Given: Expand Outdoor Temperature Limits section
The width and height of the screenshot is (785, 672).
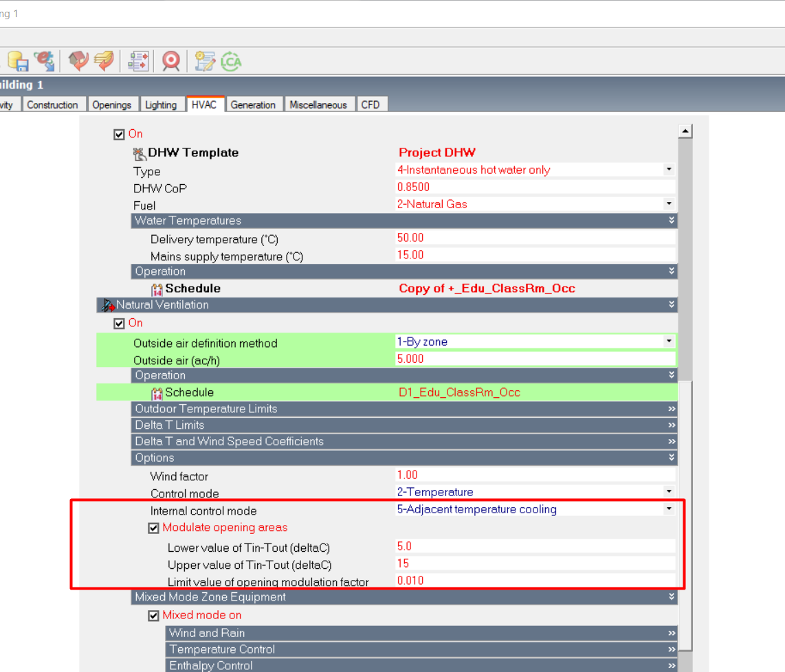Looking at the screenshot, I should (x=404, y=409).
